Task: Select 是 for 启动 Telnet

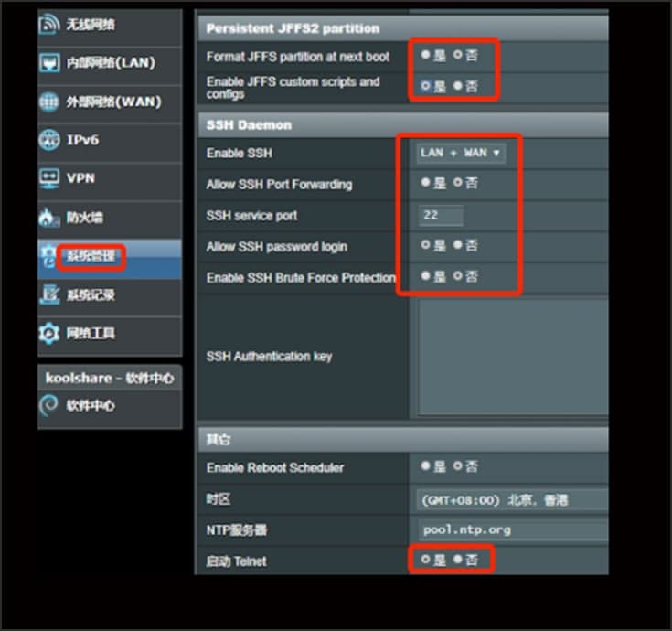Action: [x=425, y=560]
